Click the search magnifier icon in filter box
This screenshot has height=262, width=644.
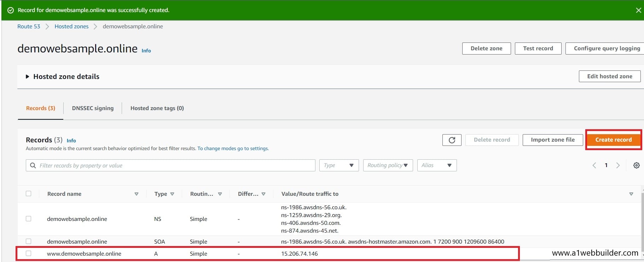pos(33,165)
